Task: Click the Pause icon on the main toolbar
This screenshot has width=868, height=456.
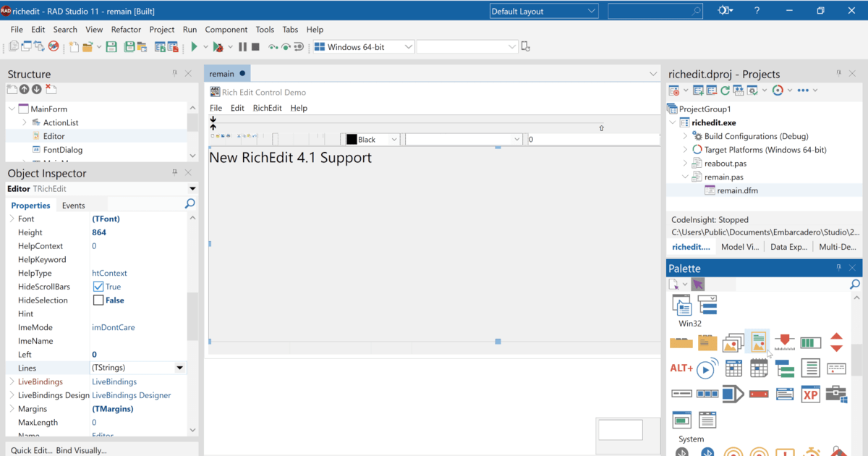Action: tap(242, 46)
